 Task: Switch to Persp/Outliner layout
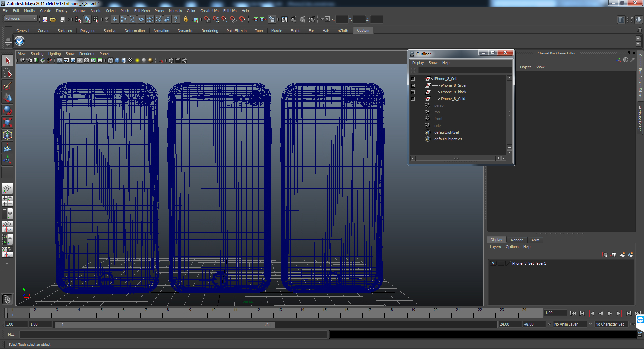point(7,213)
